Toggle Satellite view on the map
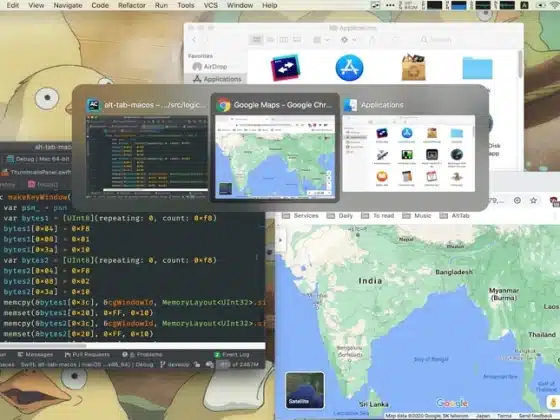560x420 pixels. click(305, 390)
